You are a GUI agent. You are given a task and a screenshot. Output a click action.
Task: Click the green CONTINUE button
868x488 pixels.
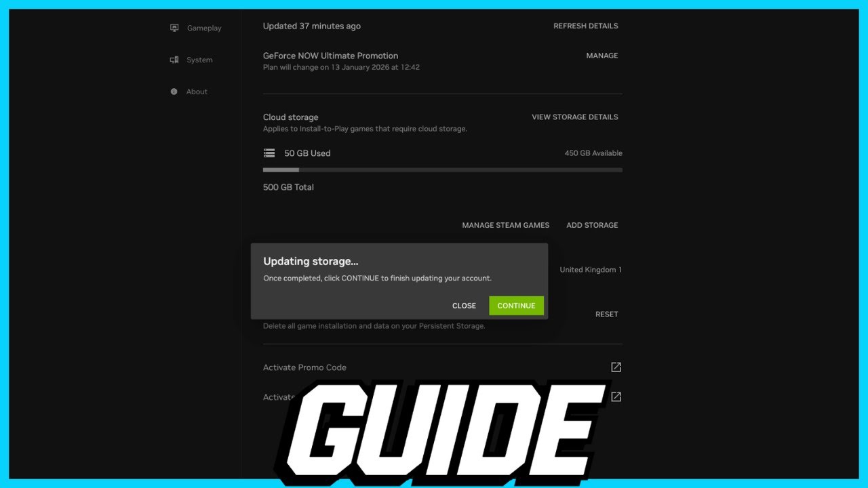[x=517, y=306]
